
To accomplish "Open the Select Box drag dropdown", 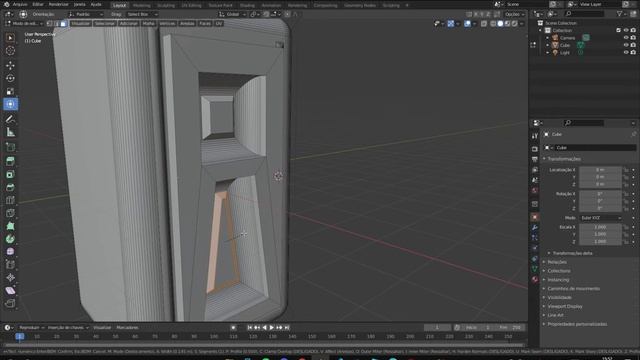I will click(x=142, y=14).
